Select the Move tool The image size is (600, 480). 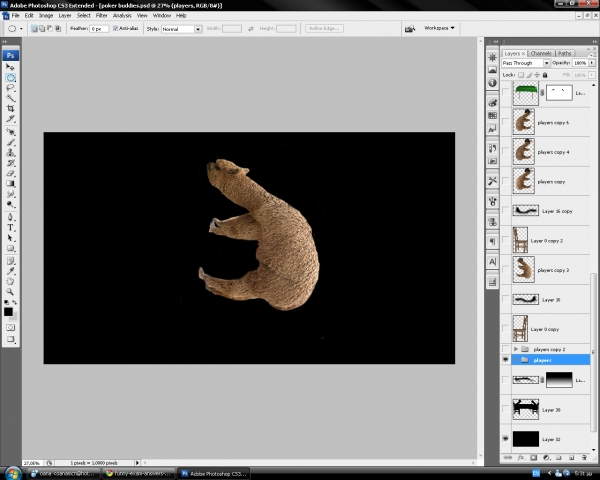10,67
